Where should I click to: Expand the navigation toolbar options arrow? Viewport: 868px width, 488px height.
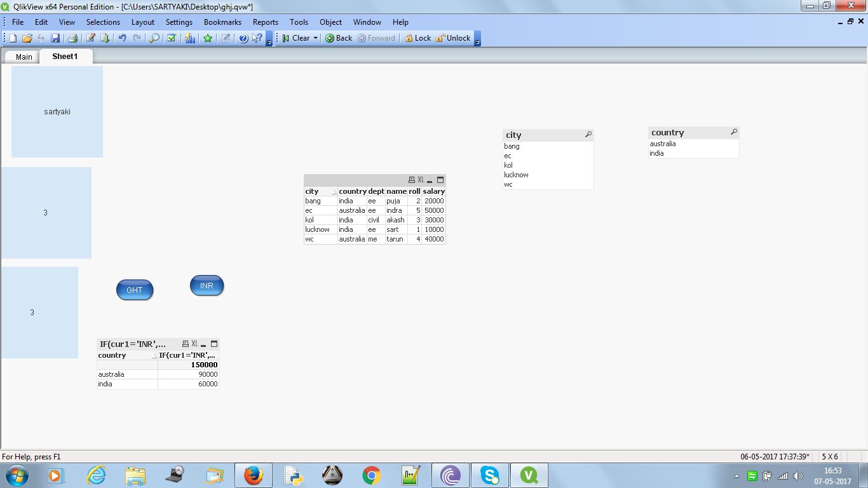(x=478, y=39)
